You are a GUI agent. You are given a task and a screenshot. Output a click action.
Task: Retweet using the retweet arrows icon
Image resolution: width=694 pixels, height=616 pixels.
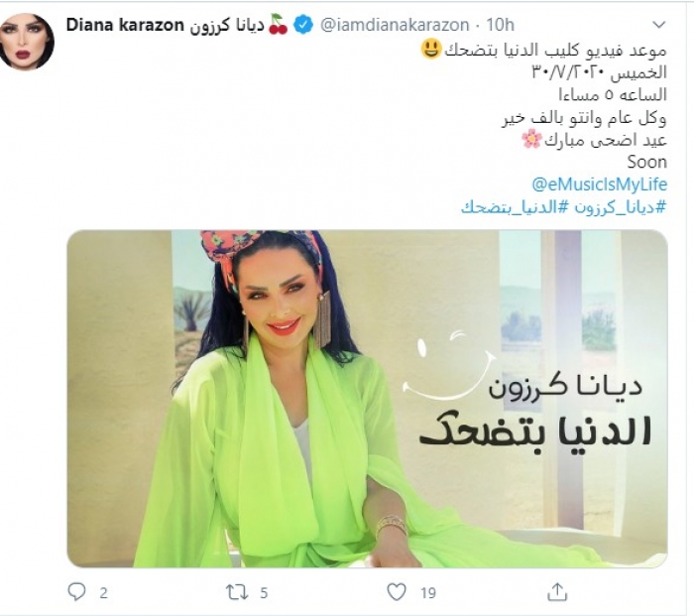(x=237, y=592)
